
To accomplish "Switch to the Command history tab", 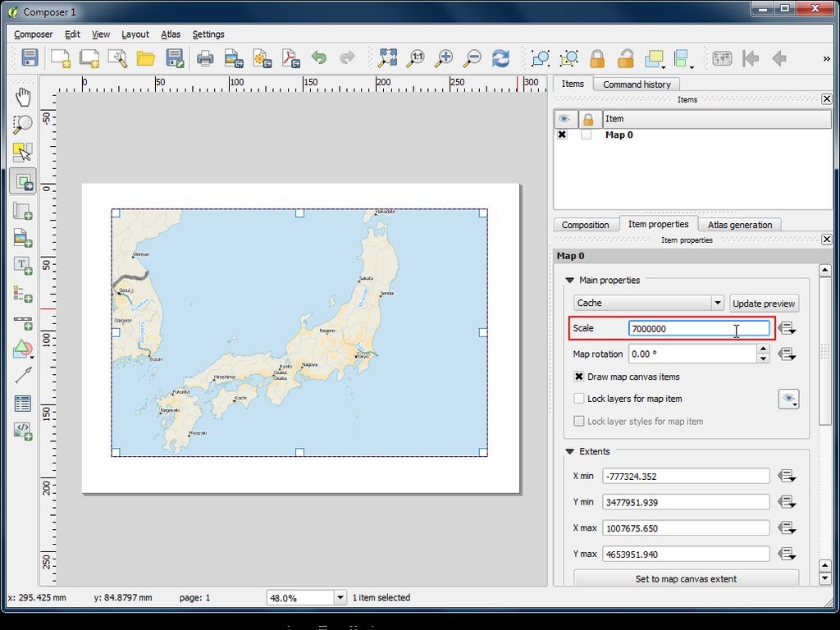I will point(637,84).
